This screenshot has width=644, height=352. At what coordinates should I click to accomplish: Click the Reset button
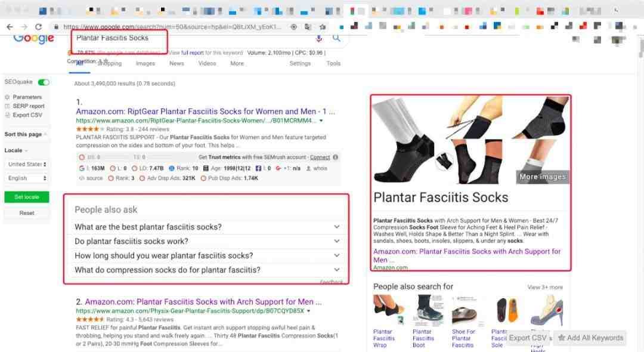27,213
